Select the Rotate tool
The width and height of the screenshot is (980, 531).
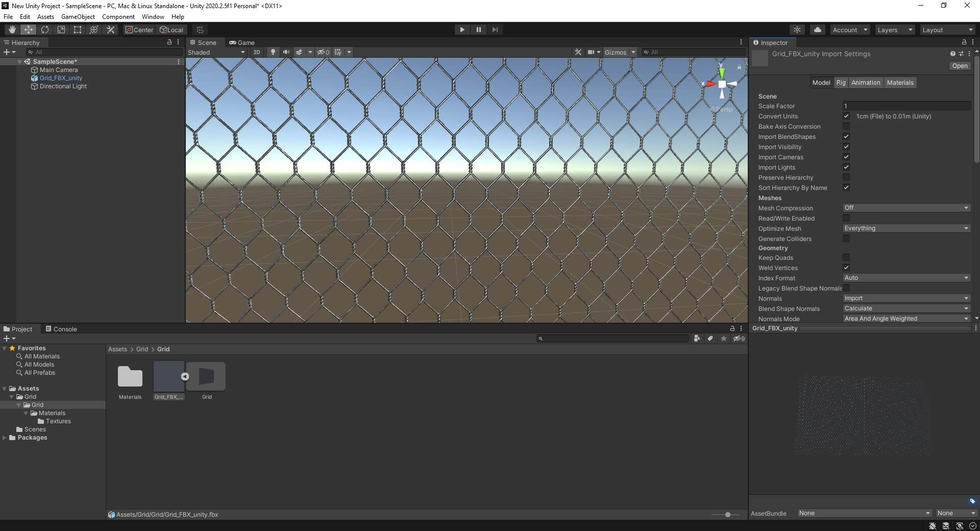pos(45,30)
